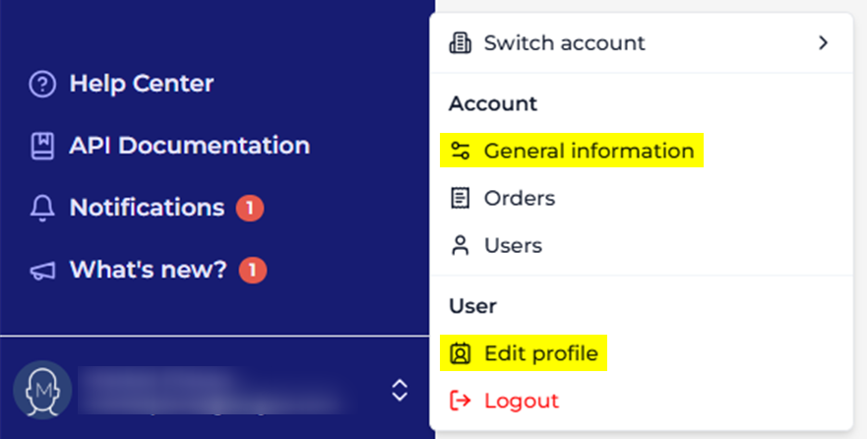Click the Orders document icon
868x439 pixels.
point(460,199)
